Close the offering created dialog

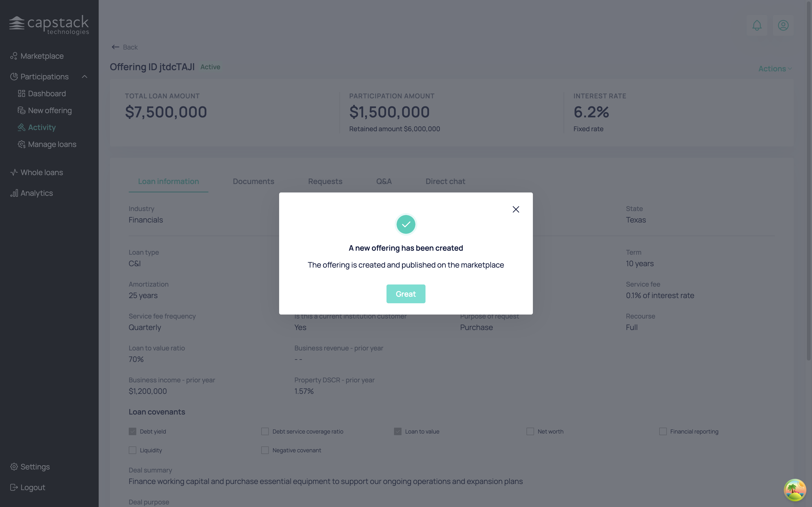pos(516,210)
